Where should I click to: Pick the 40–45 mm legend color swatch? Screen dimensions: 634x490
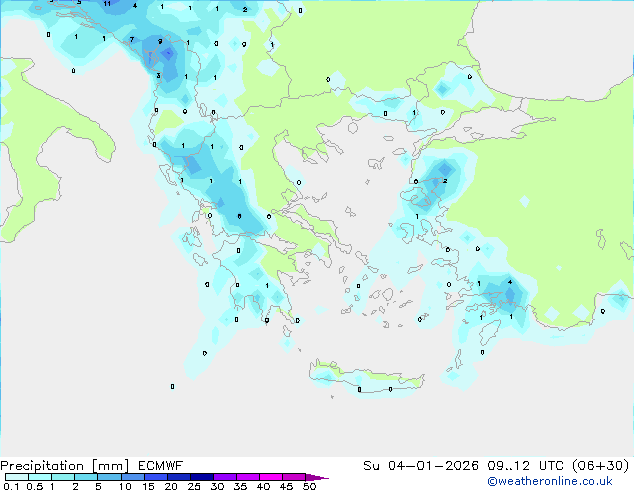coord(271,477)
